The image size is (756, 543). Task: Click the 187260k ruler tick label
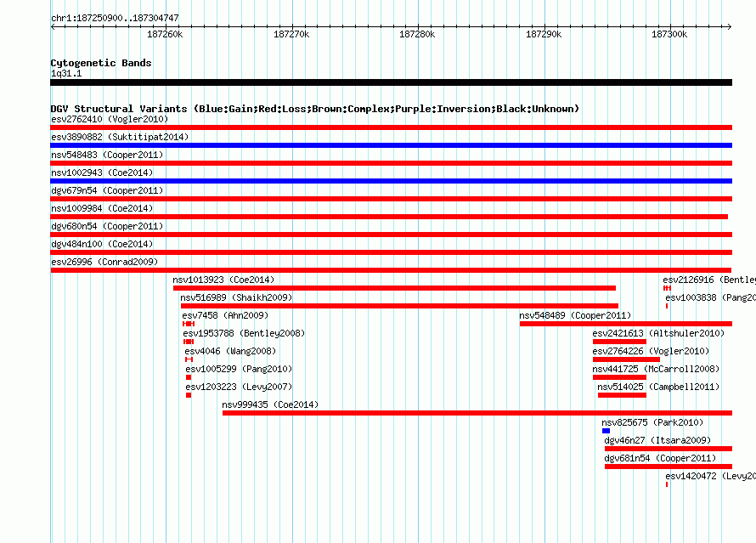(x=165, y=34)
